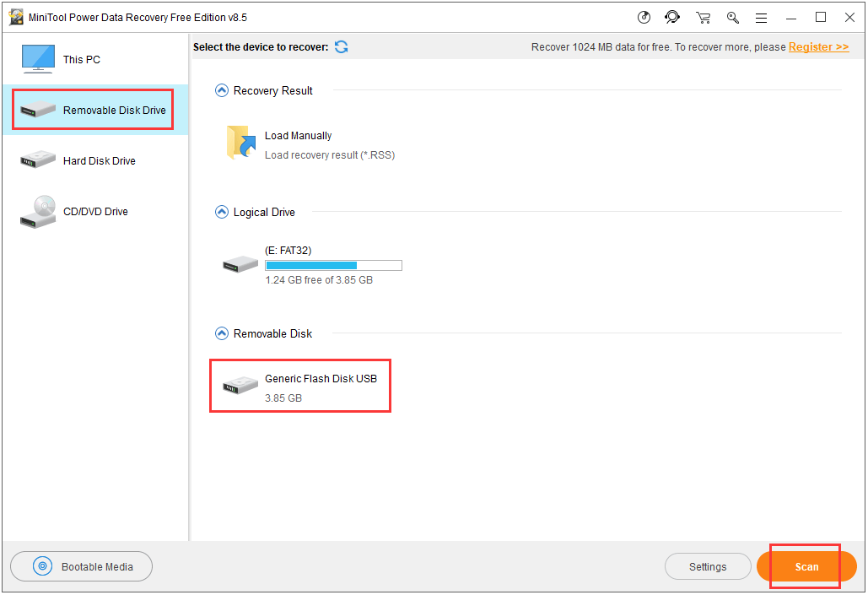The image size is (868, 595).
Task: Click the Register link
Action: (x=818, y=47)
